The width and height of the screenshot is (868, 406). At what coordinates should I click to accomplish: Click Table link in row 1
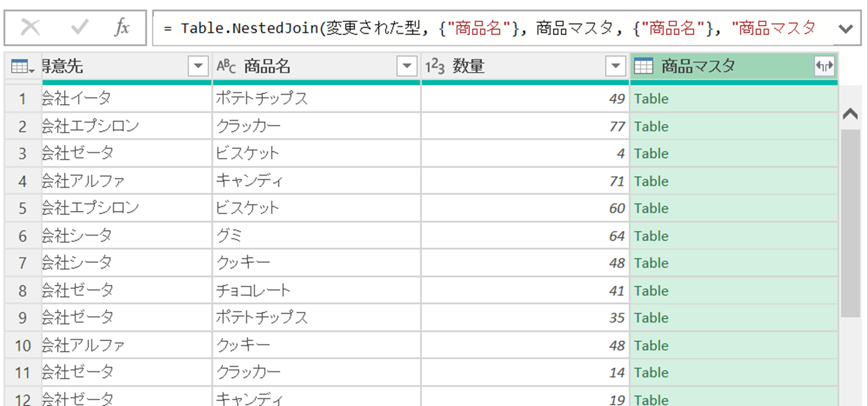click(651, 99)
